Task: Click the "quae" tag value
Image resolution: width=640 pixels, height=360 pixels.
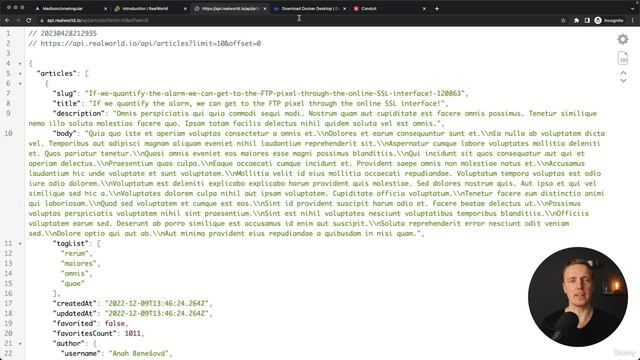Action: [x=73, y=284]
